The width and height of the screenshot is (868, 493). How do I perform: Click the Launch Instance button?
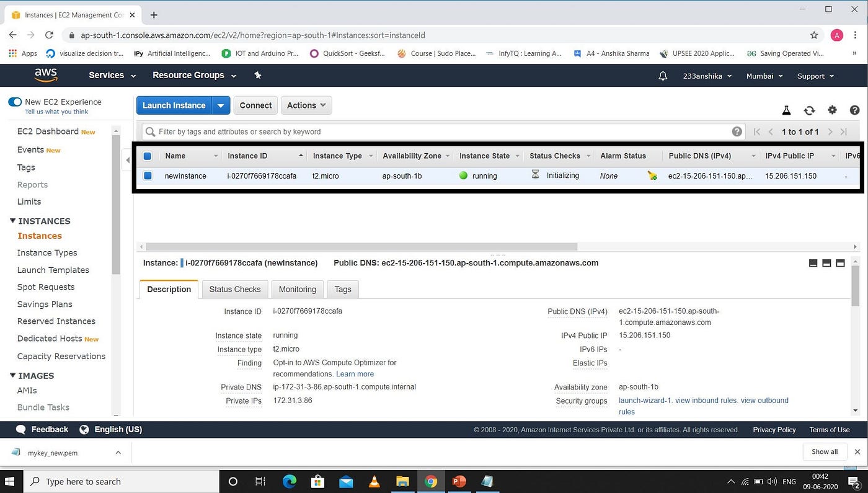point(174,105)
